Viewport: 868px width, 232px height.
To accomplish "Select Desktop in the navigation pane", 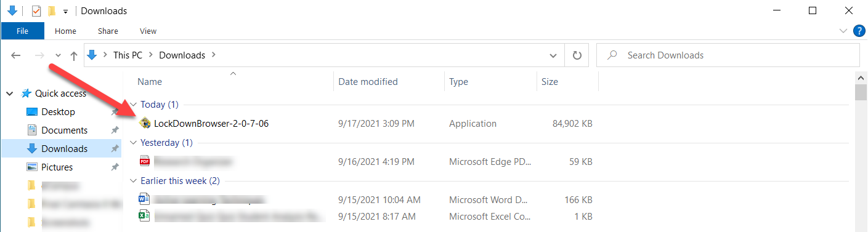I will tap(58, 112).
